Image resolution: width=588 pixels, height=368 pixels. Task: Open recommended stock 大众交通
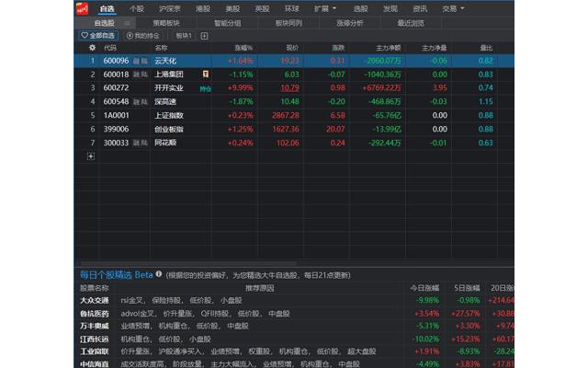point(95,301)
